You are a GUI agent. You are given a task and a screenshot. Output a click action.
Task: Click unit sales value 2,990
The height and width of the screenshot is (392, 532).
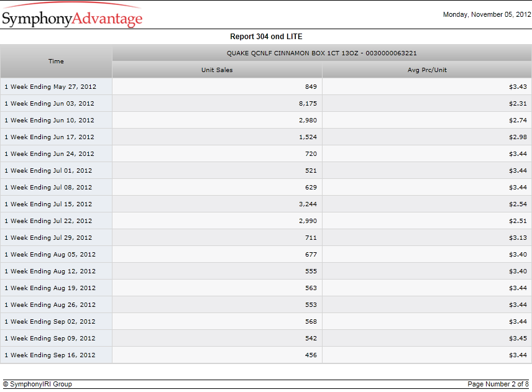pyautogui.click(x=308, y=221)
